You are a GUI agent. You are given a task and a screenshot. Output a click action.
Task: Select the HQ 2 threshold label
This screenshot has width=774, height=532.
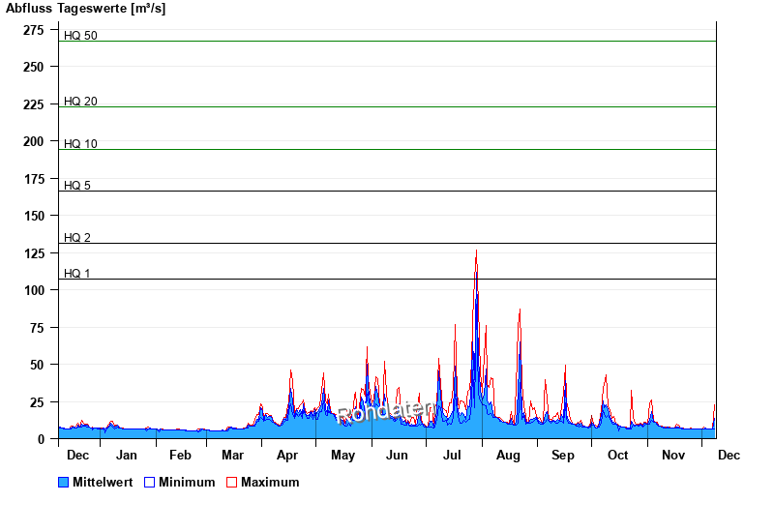(77, 238)
